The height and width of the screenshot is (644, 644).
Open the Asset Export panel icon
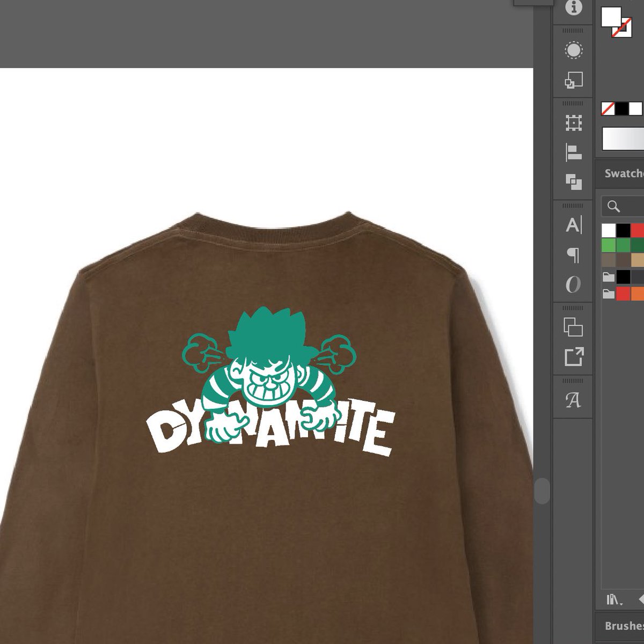click(x=574, y=356)
